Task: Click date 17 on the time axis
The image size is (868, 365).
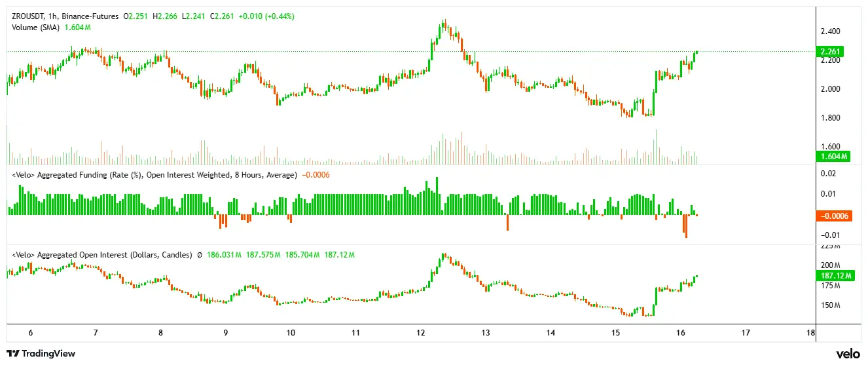Action: [x=746, y=333]
